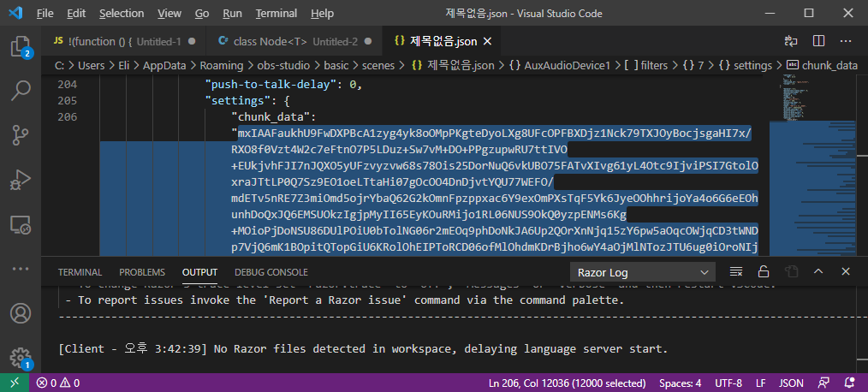Expand the obs-studio breadcrumb segment
Screen dimensions: 868x392
282,65
